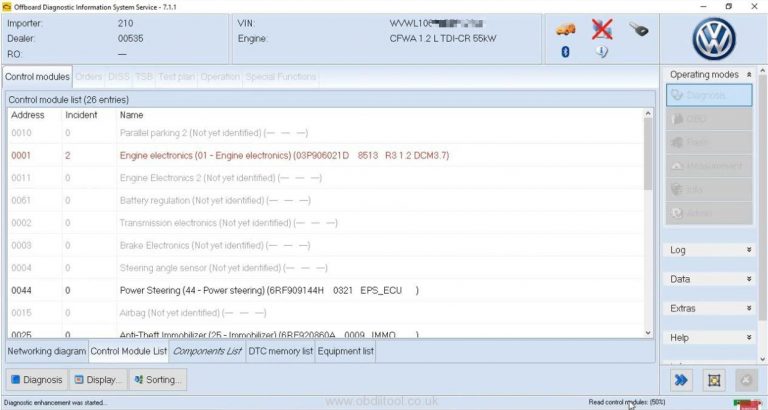
Task: Click the Bluetooth status icon
Action: (x=565, y=51)
